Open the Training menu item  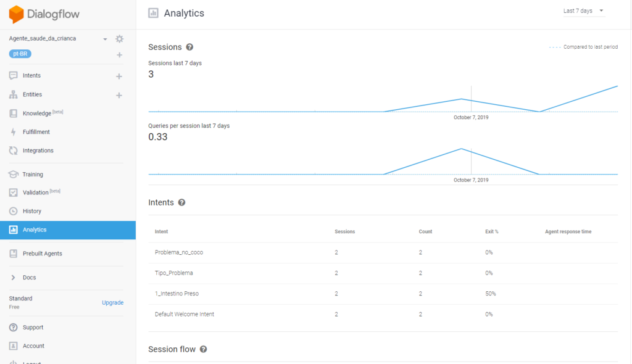[33, 175]
